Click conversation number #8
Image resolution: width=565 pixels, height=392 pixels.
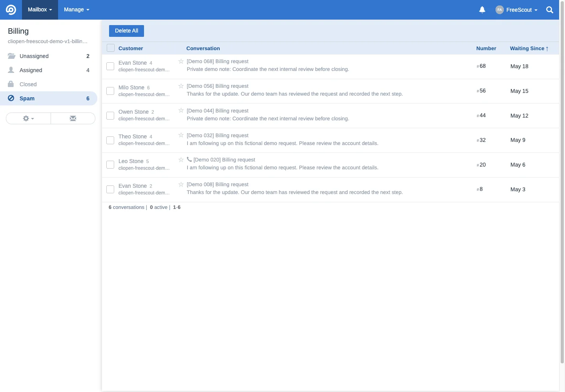click(x=479, y=189)
